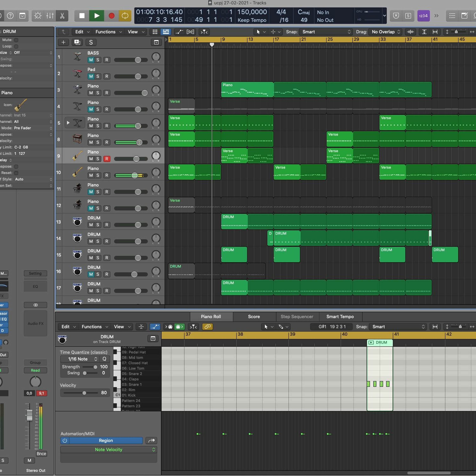Click the Q quantize button
The image size is (476, 476).
(104, 359)
